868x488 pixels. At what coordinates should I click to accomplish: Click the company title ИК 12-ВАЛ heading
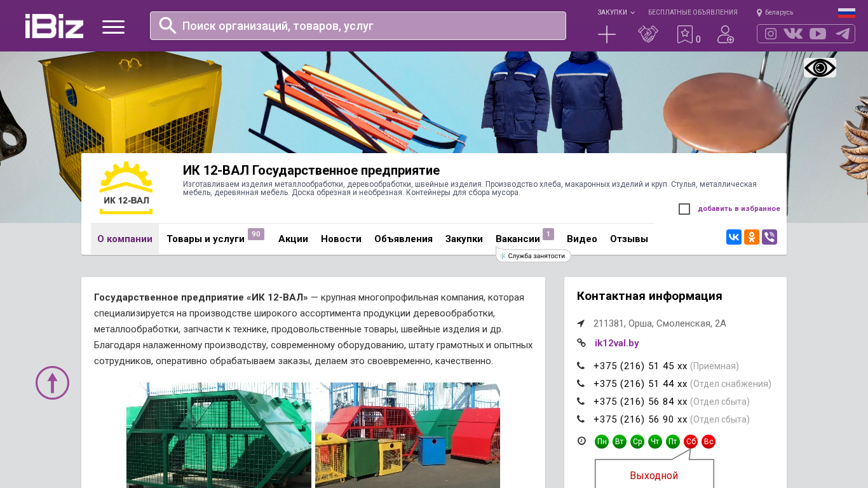(311, 170)
